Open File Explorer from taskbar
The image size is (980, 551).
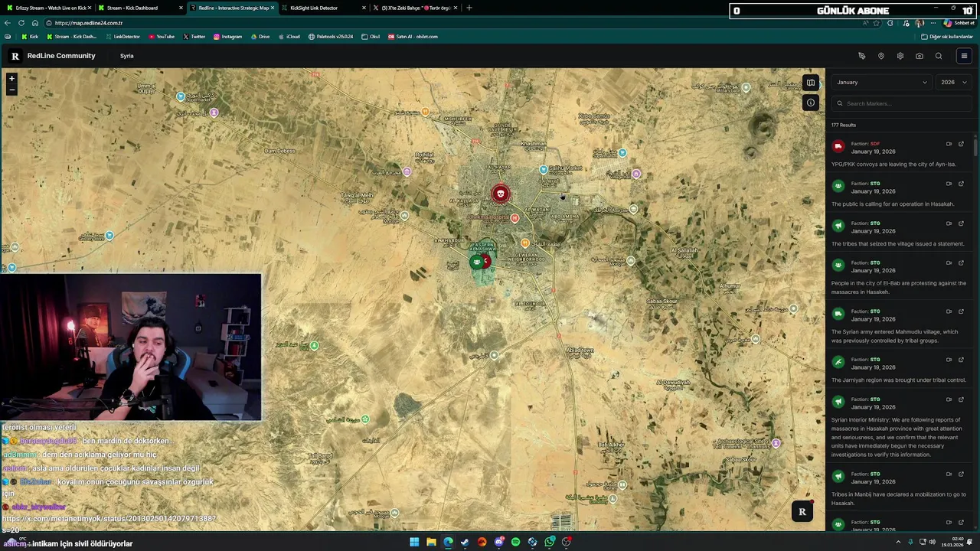(x=431, y=542)
